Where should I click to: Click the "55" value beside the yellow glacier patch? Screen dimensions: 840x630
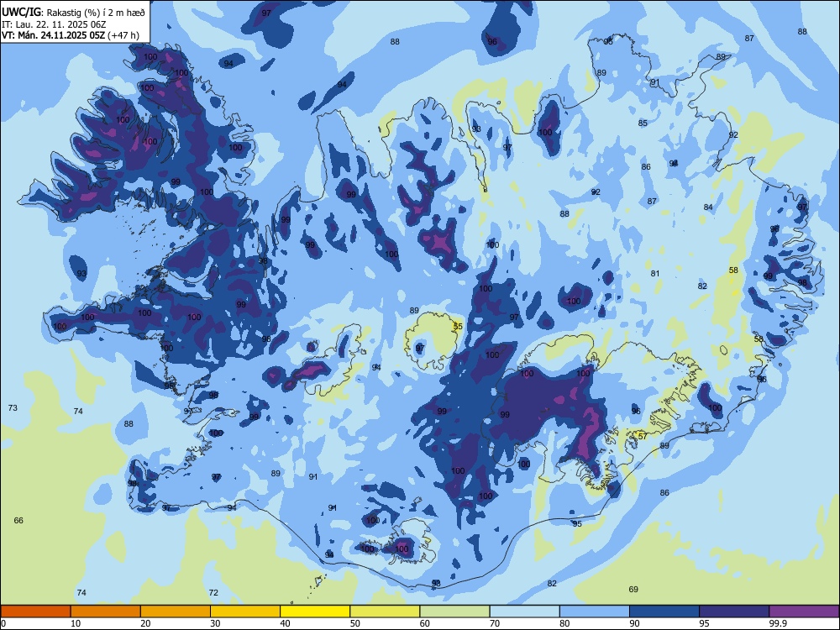click(458, 326)
